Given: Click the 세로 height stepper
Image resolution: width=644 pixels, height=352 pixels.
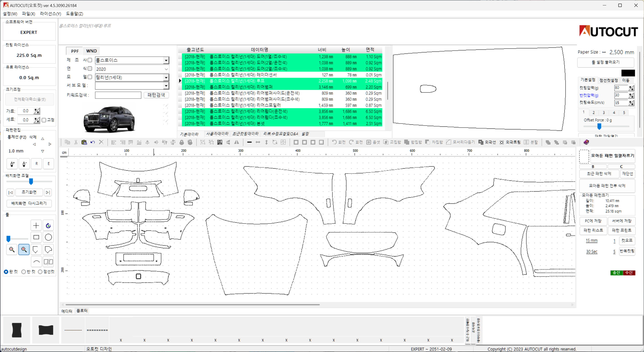Looking at the screenshot, I should click(37, 120).
